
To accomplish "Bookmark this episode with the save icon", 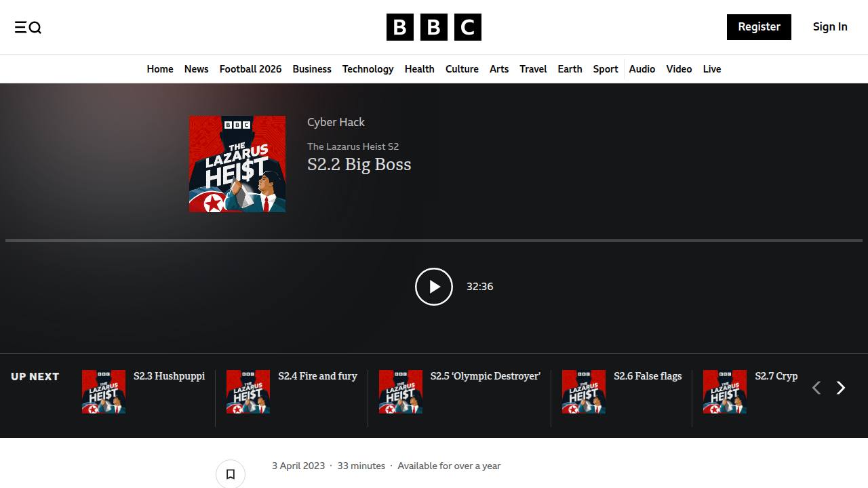I will point(231,474).
